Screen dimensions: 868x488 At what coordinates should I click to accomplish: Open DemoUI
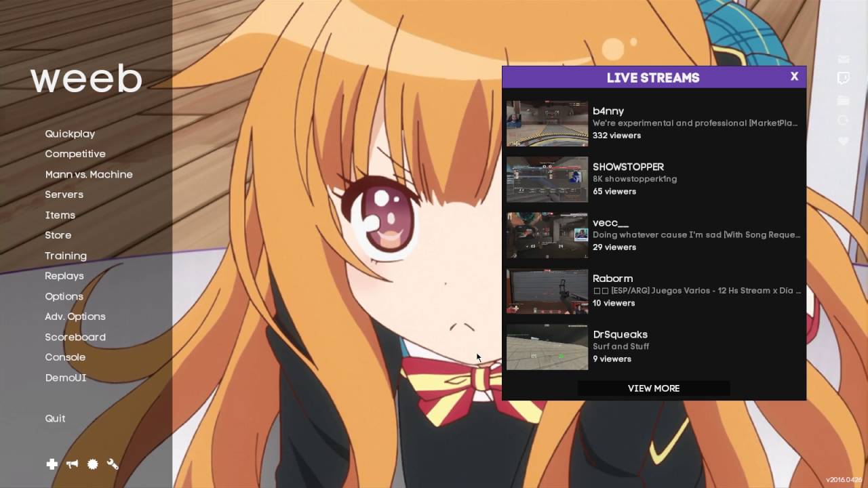[66, 378]
